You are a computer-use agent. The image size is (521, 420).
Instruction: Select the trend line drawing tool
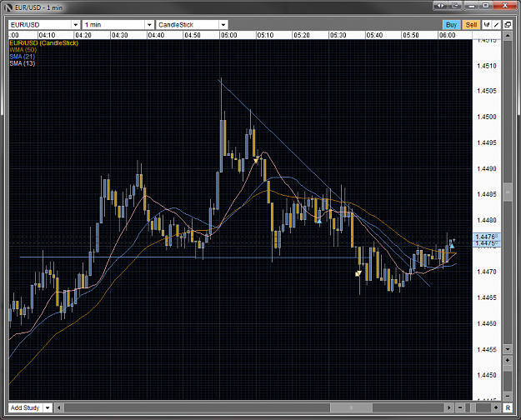[x=497, y=25]
